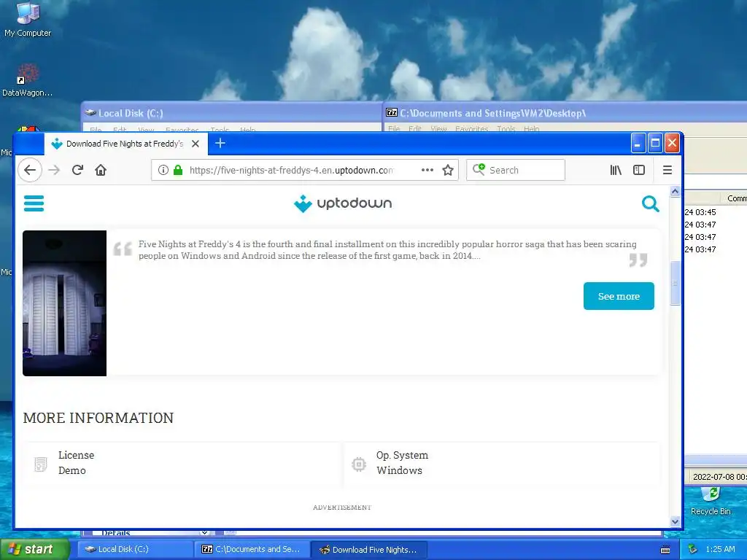Show site information icon in address bar
The width and height of the screenshot is (747, 560).
[x=163, y=170]
